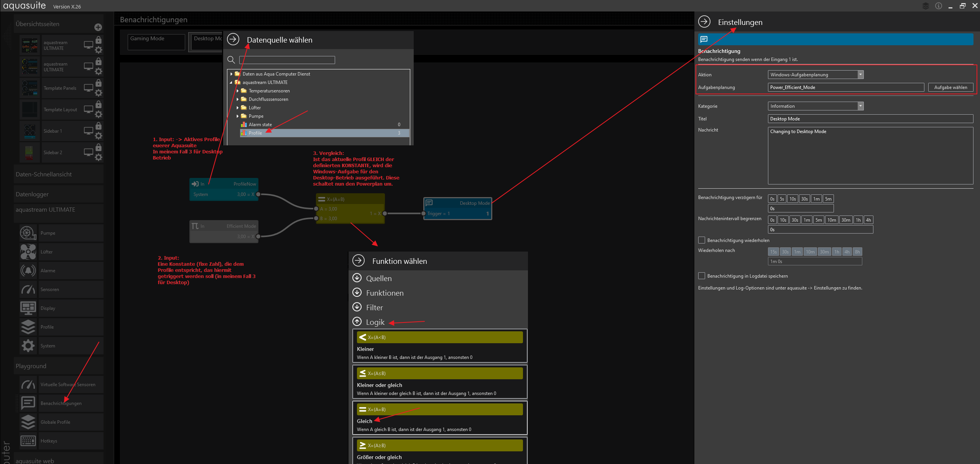
Task: Click search magnifier in Datenquelle wählen
Action: [231, 60]
